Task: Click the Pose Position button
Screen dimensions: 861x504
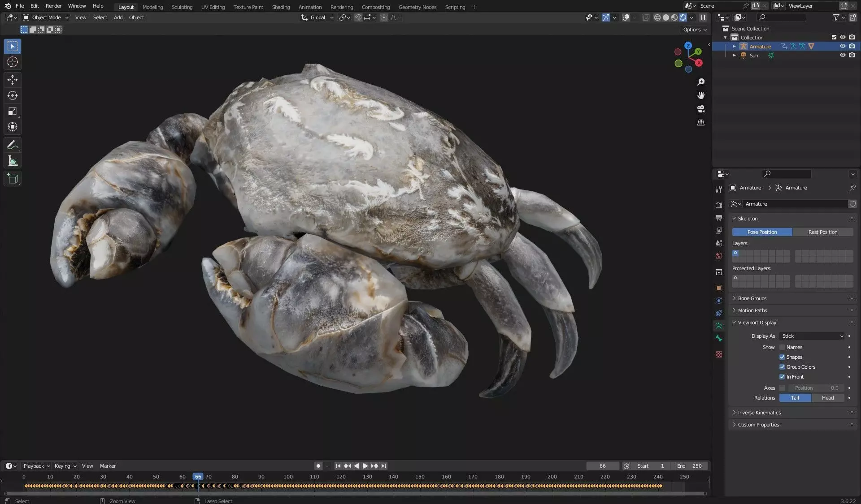Action: click(762, 232)
